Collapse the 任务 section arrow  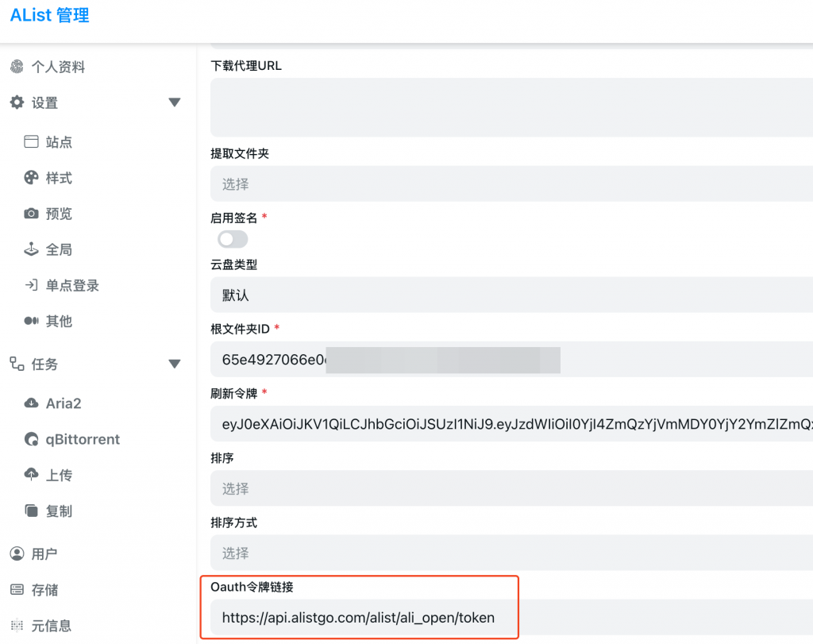coord(175,364)
